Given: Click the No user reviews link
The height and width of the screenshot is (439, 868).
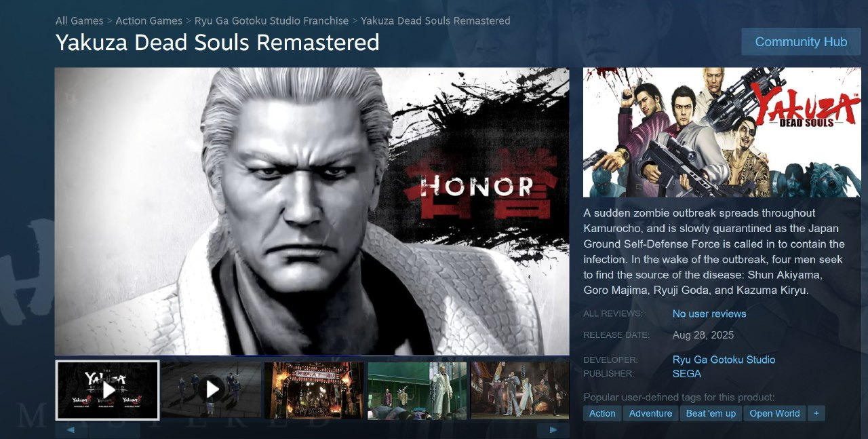Looking at the screenshot, I should [709, 313].
